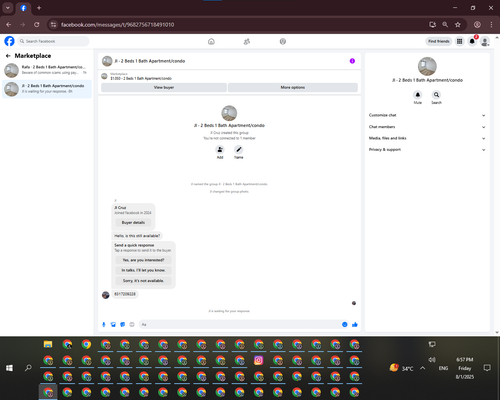Click the Facebook page vertical scrollbar
The image size is (500, 400).
click(x=497, y=185)
